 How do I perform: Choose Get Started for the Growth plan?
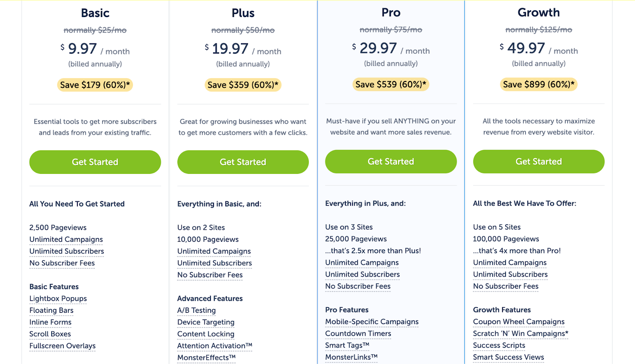click(539, 162)
